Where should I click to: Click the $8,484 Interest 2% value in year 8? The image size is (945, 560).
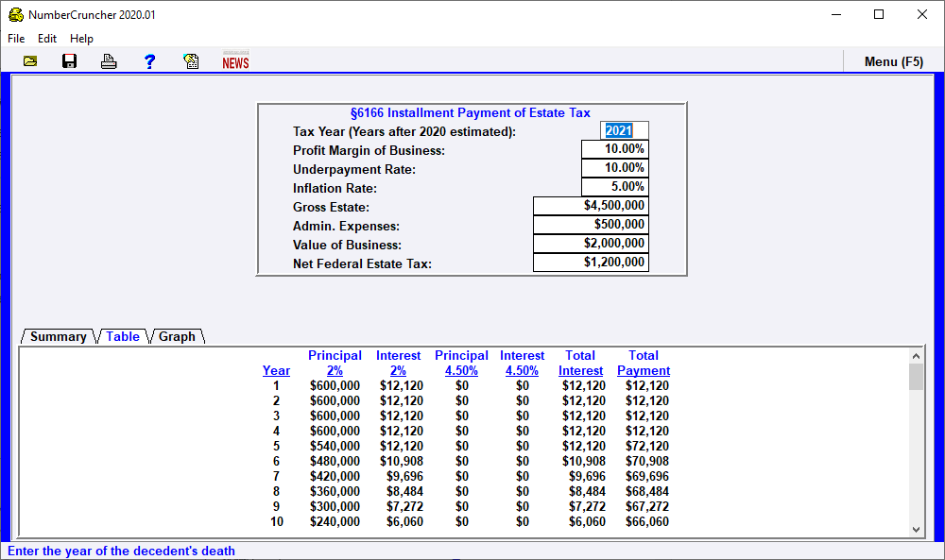(405, 492)
